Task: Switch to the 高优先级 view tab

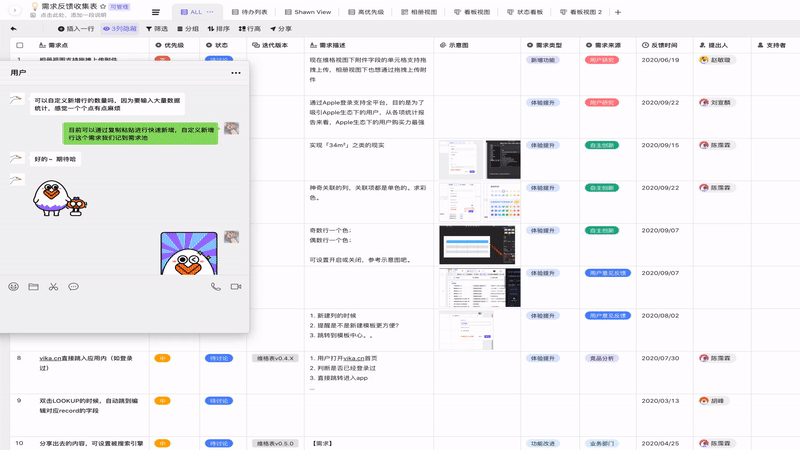Action: (x=366, y=12)
